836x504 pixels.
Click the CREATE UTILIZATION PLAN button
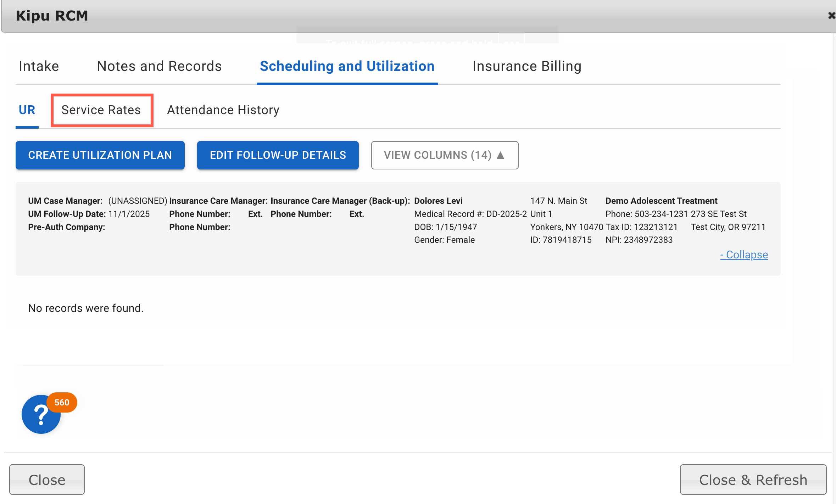[x=100, y=155]
